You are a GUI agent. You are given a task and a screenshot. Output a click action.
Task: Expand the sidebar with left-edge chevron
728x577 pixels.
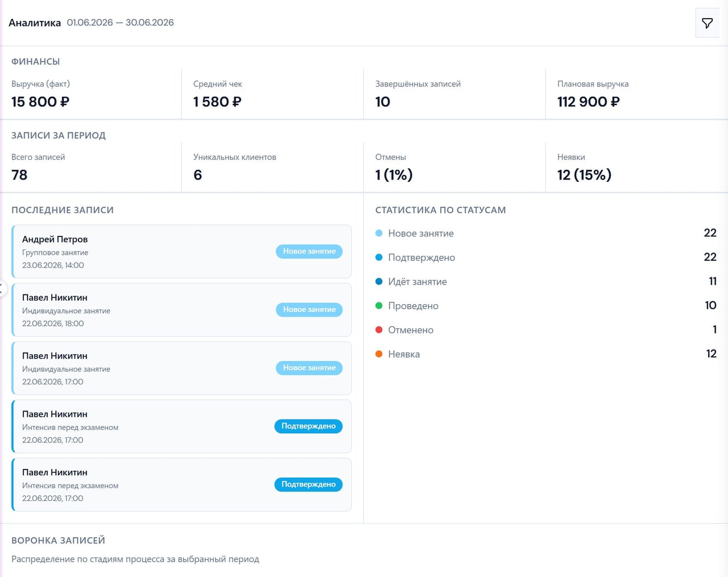2,288
